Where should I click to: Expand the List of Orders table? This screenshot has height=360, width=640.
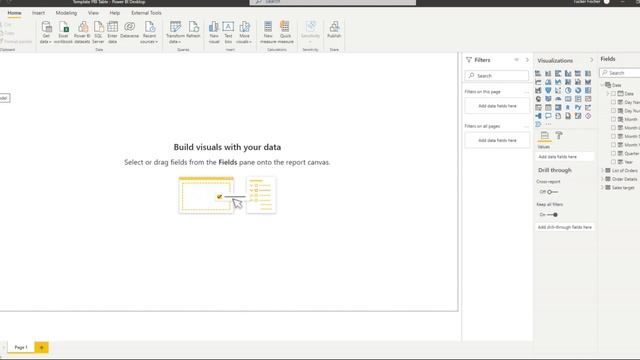[602, 171]
